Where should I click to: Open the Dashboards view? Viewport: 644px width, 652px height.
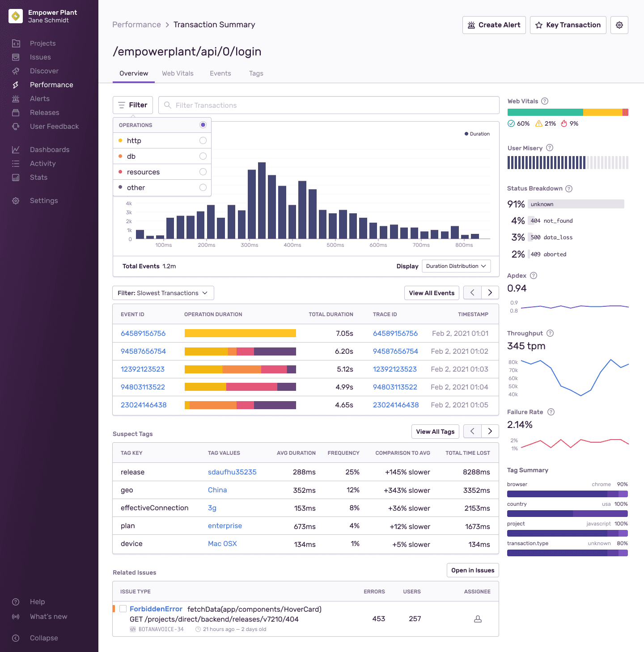point(50,149)
